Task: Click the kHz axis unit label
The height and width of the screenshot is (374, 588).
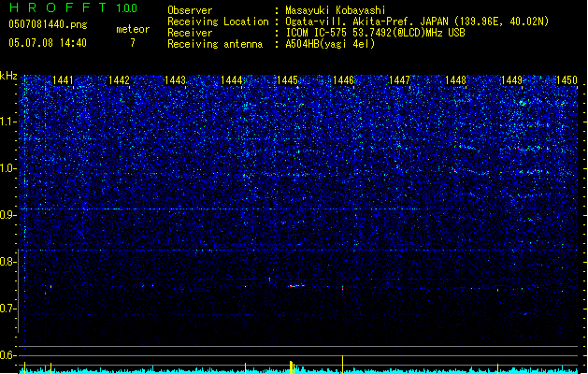Action: (8, 76)
